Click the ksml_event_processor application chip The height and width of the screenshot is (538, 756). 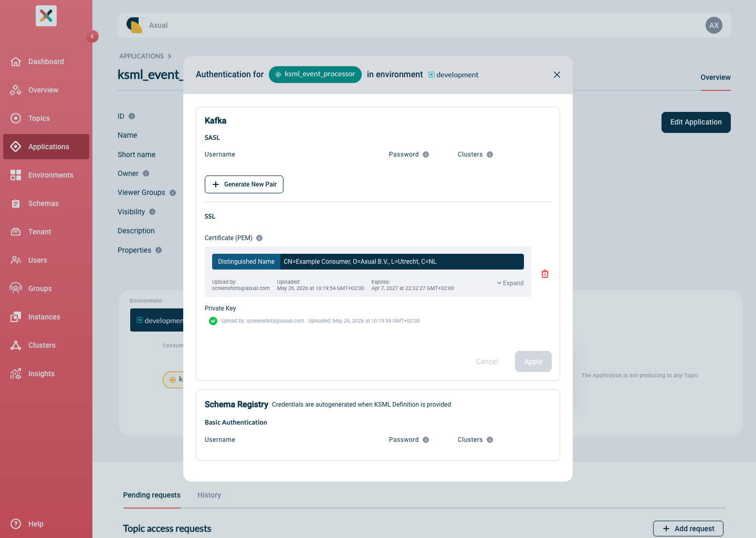click(315, 75)
